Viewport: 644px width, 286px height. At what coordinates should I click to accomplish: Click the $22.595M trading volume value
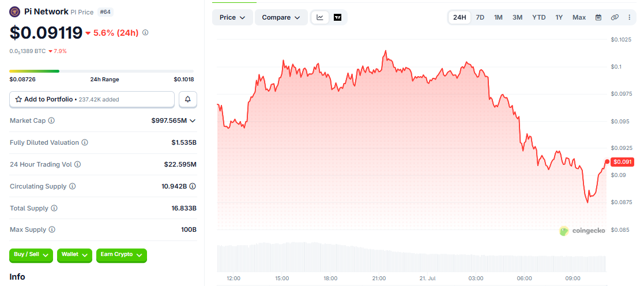point(180,164)
